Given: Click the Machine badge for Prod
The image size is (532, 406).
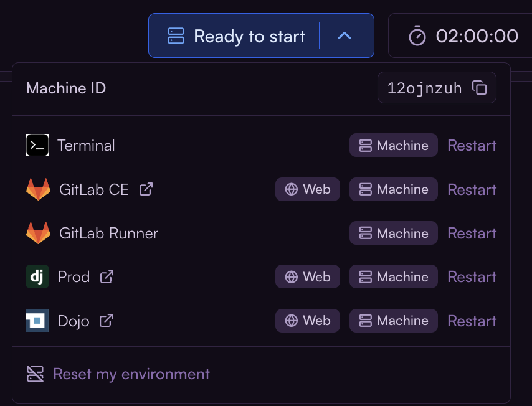Looking at the screenshot, I should (394, 277).
